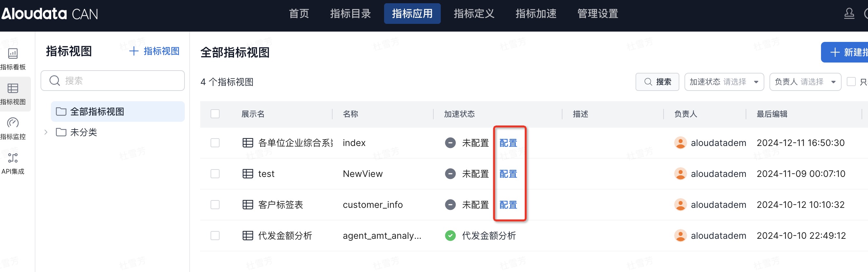The height and width of the screenshot is (272, 868).
Task: Expand the 未分类 folder
Action: click(46, 132)
